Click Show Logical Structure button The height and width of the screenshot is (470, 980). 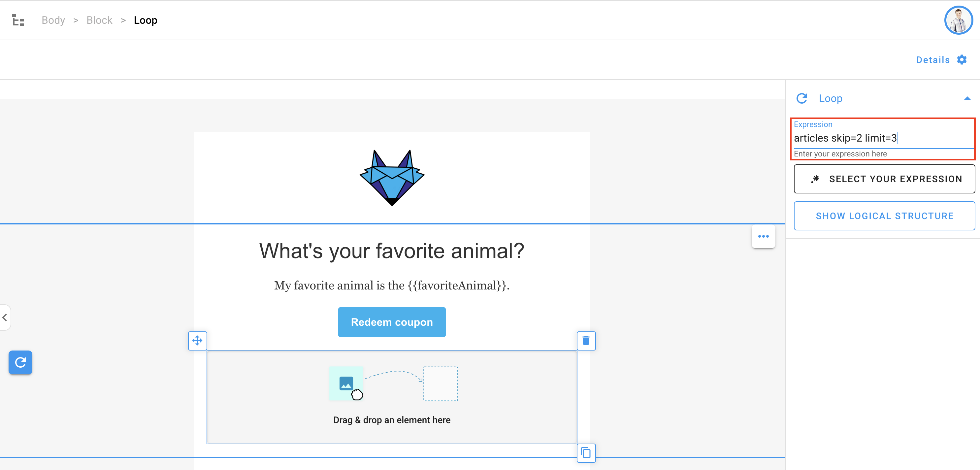point(884,216)
